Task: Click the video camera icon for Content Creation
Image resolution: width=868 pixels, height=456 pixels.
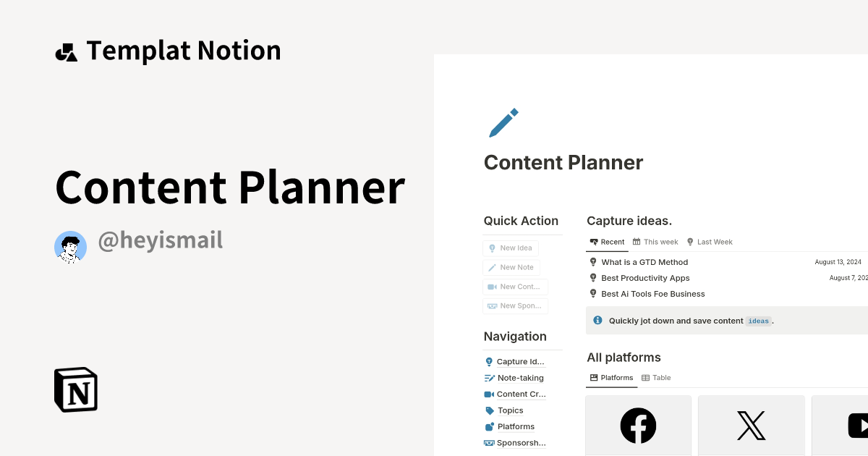Action: (x=488, y=394)
